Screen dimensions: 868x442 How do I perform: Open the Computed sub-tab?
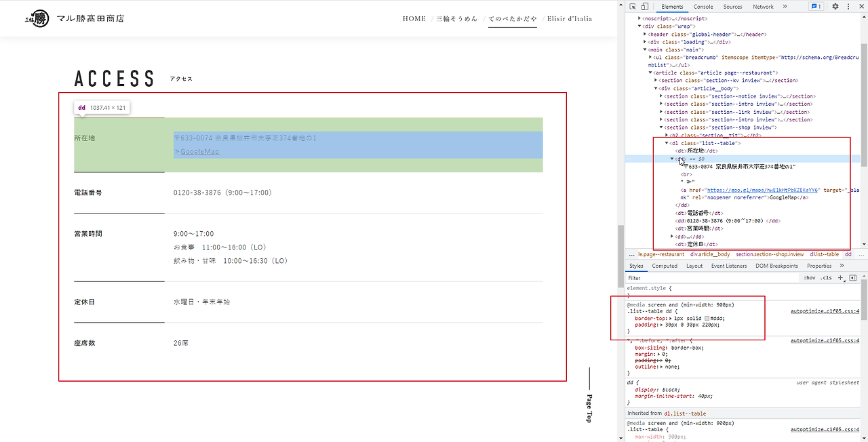(x=665, y=266)
